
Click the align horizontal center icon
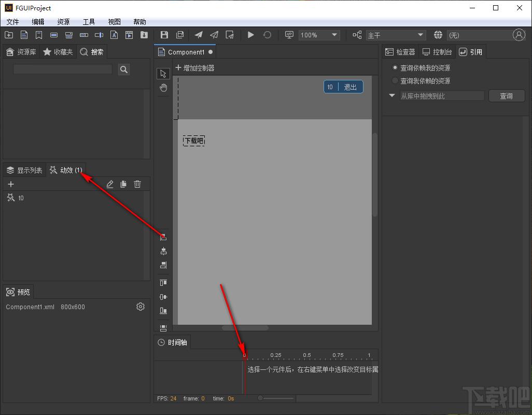(x=163, y=251)
